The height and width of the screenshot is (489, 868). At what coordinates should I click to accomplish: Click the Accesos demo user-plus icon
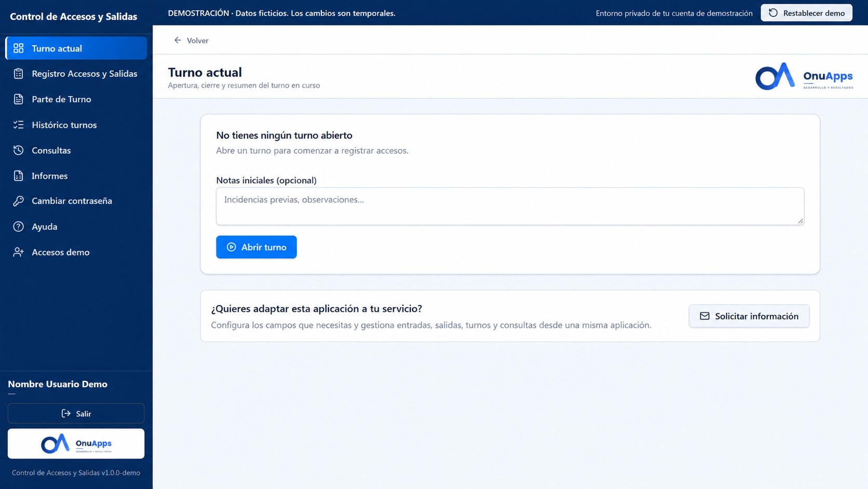pos(19,252)
